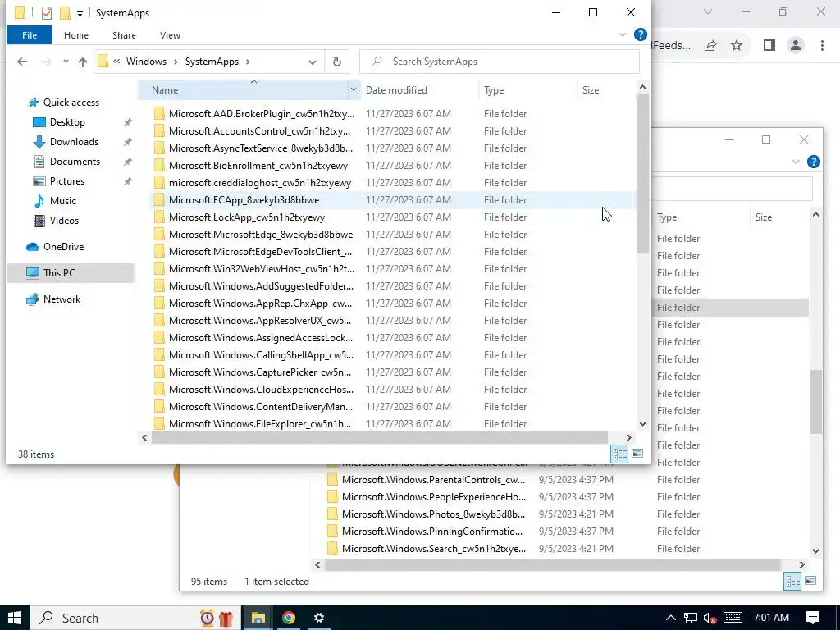Viewport: 840px width, 630px height.
Task: Open Settings gear from taskbar
Action: pos(319,618)
